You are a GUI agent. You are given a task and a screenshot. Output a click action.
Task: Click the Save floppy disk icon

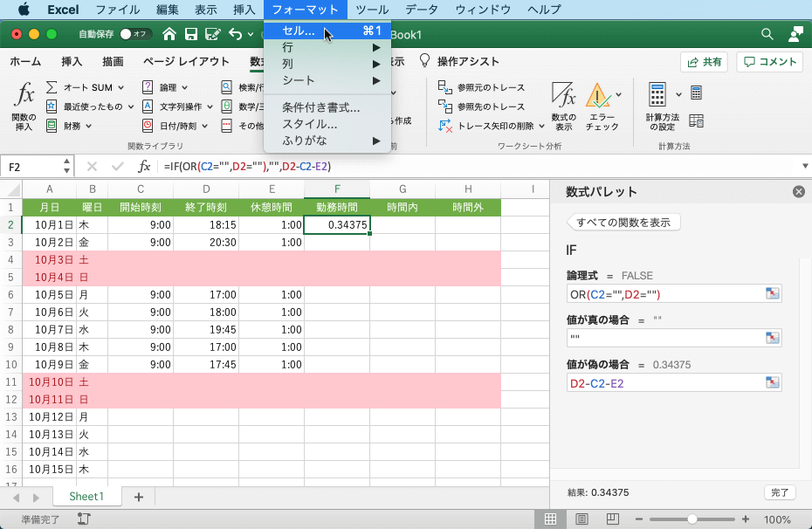pos(191,34)
